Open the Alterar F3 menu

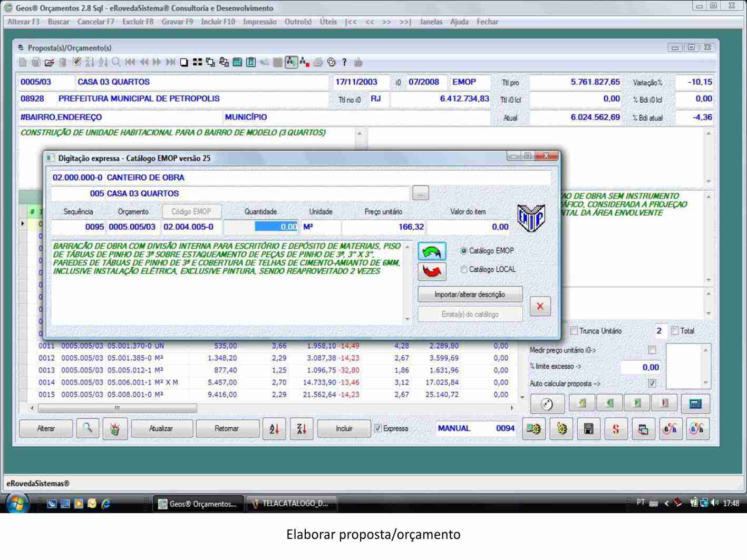[x=24, y=22]
